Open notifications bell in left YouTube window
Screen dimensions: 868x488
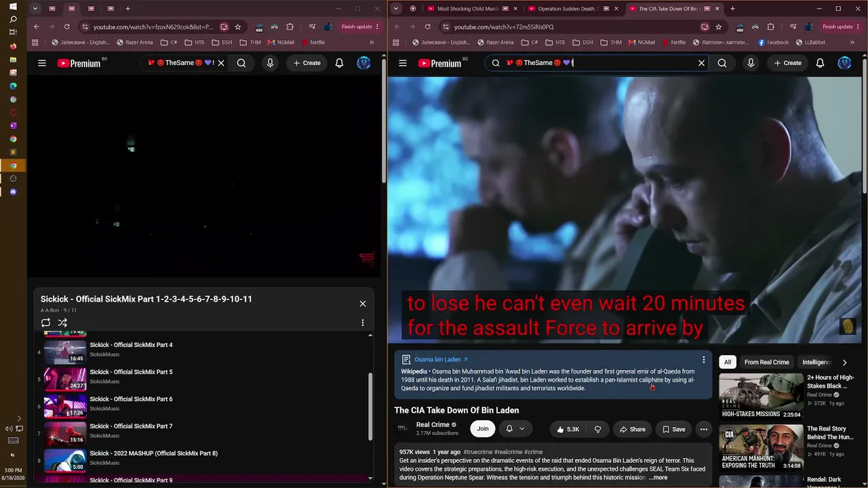pyautogui.click(x=340, y=63)
